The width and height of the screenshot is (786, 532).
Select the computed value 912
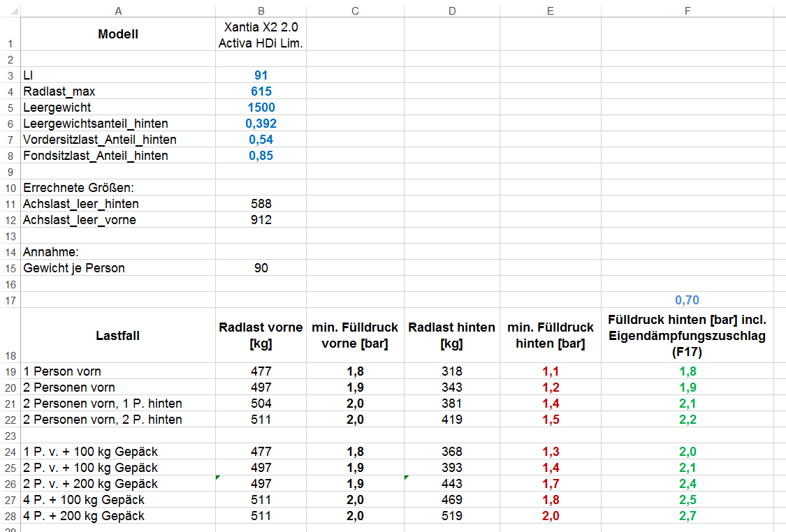tap(261, 219)
